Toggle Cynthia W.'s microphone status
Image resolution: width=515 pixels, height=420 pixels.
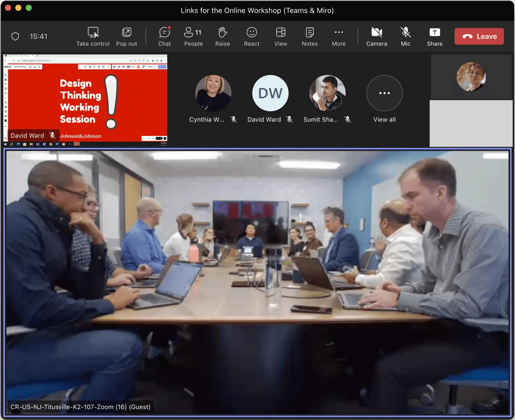[234, 119]
